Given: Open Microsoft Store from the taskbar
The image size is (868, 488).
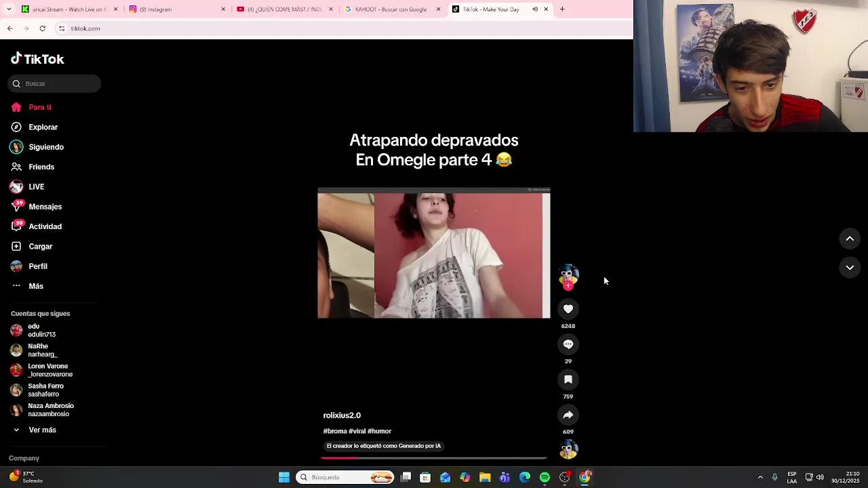Looking at the screenshot, I should click(425, 477).
